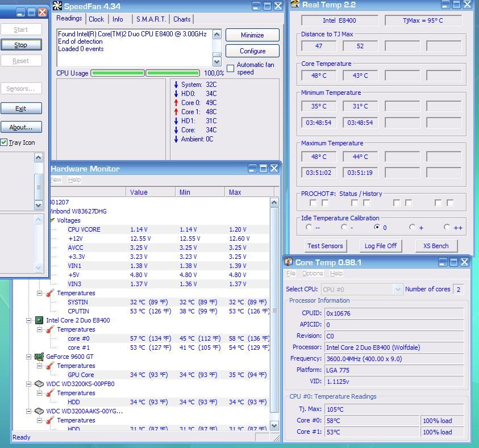Select the '--' idle calibration radio
The height and width of the screenshot is (448, 479).
point(309,227)
